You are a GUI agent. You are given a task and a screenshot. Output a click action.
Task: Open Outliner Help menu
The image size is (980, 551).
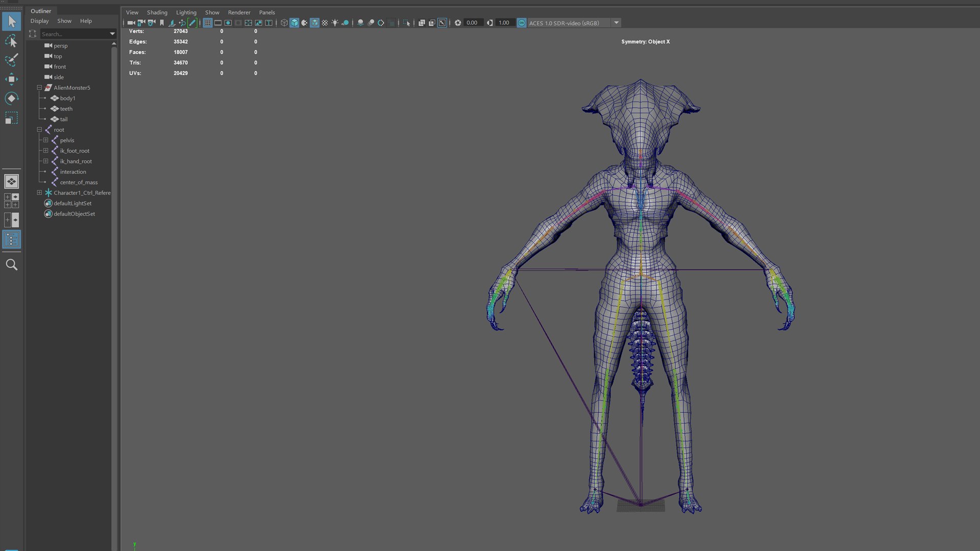[86, 21]
